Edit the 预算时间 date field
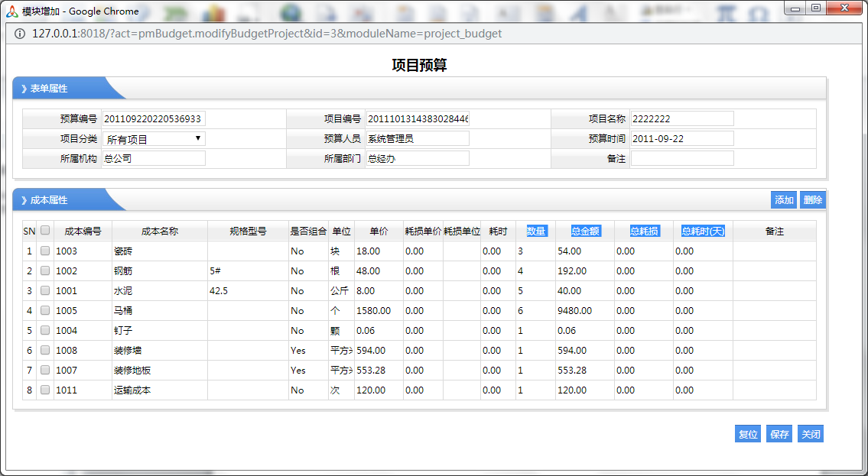This screenshot has width=868, height=476. point(682,138)
